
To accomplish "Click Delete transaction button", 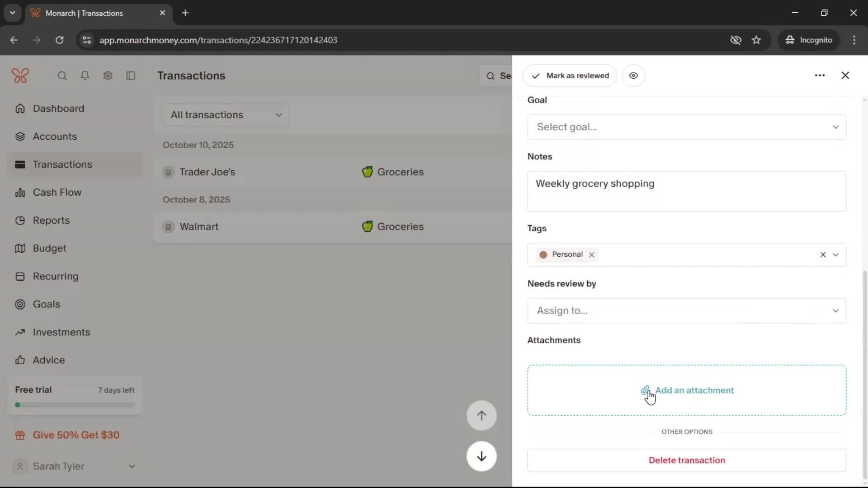I will [686, 460].
